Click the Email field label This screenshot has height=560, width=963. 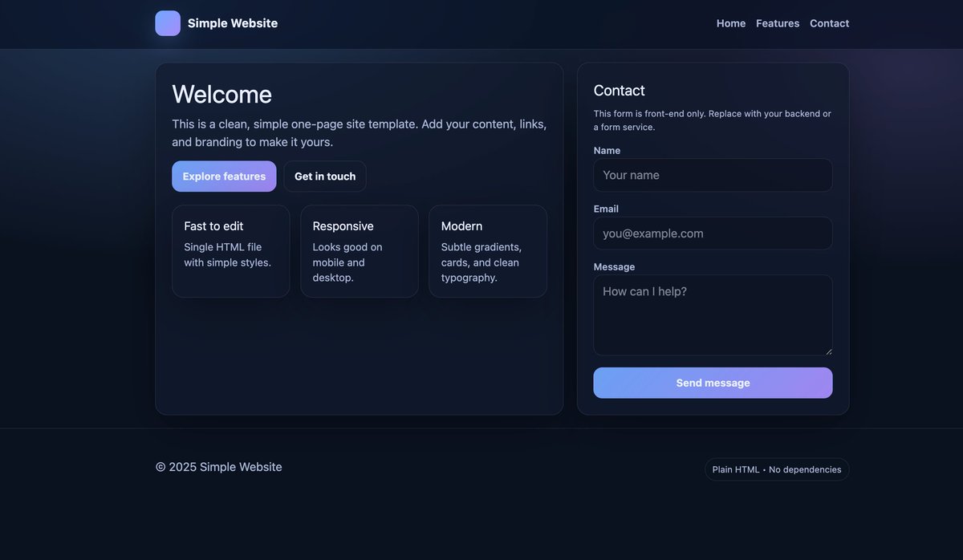(x=606, y=209)
